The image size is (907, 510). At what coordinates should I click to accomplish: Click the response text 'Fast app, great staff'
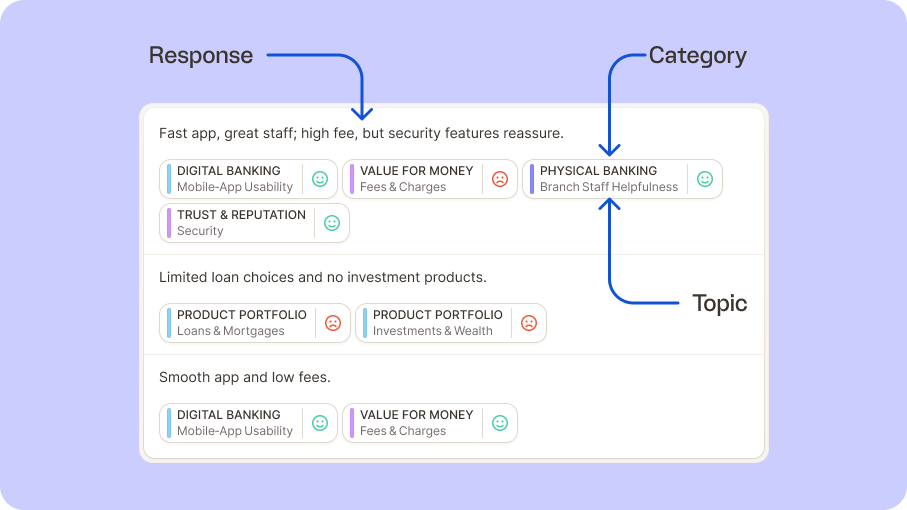tap(228, 134)
